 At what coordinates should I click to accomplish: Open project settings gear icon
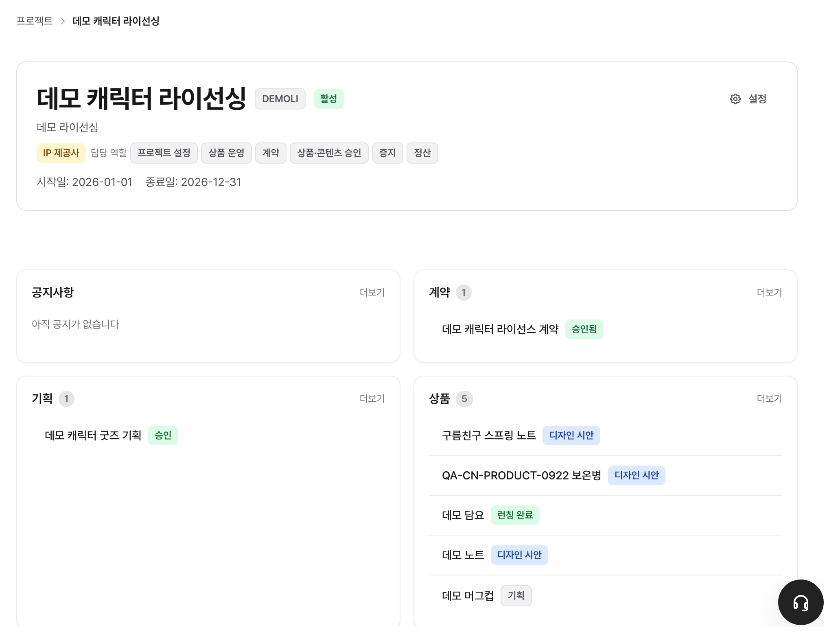tap(735, 99)
